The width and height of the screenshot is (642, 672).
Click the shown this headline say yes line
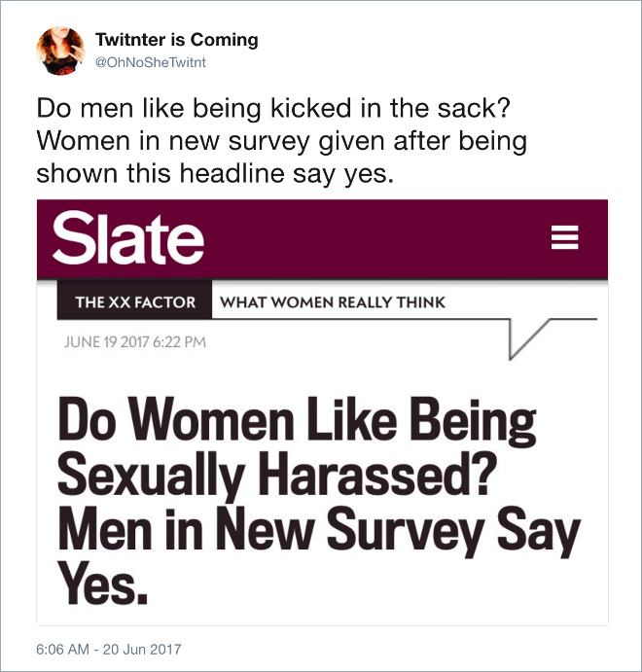215,174
